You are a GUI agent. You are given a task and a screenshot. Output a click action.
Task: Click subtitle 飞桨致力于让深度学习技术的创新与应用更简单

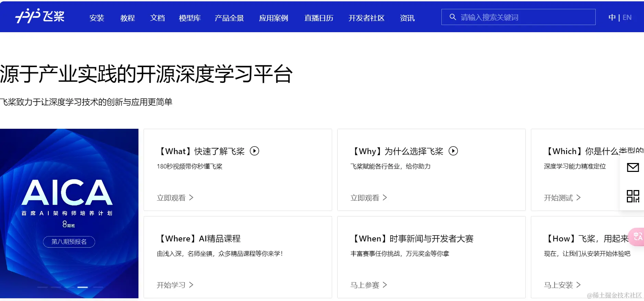click(86, 102)
